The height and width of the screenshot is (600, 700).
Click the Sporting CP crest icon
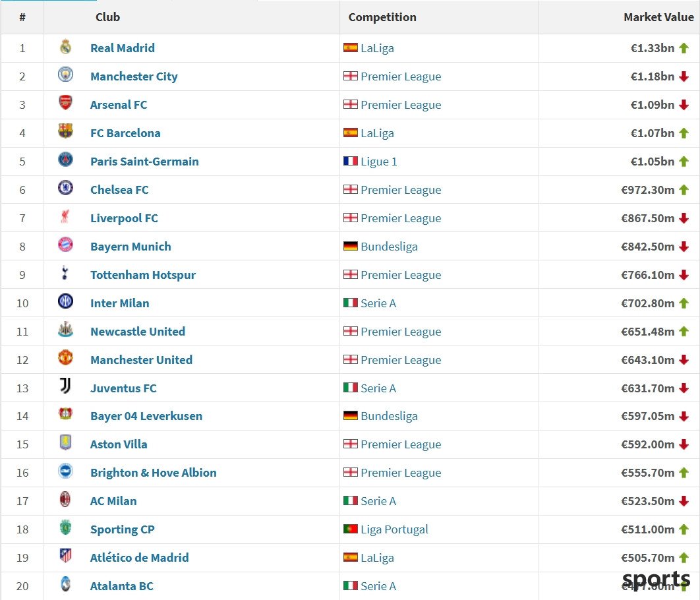[66, 527]
